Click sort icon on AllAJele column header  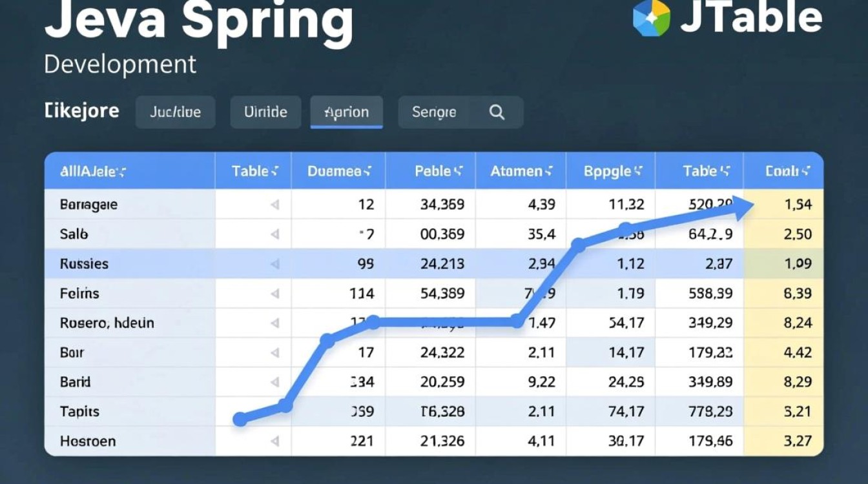point(121,172)
